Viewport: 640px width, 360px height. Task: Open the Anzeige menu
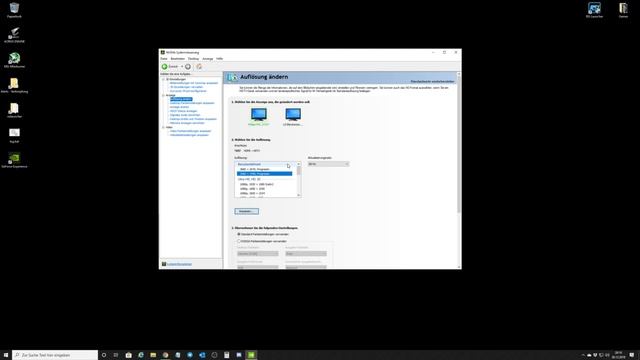[x=207, y=59]
